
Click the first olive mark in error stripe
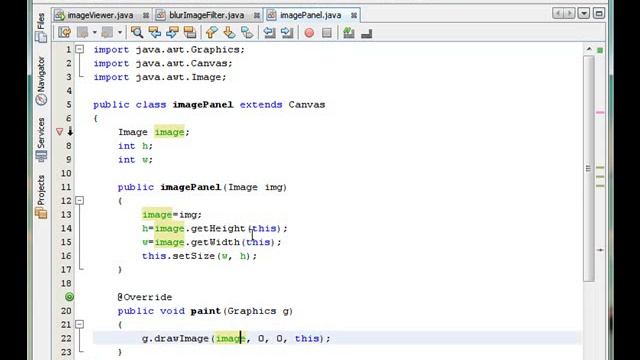600,168
